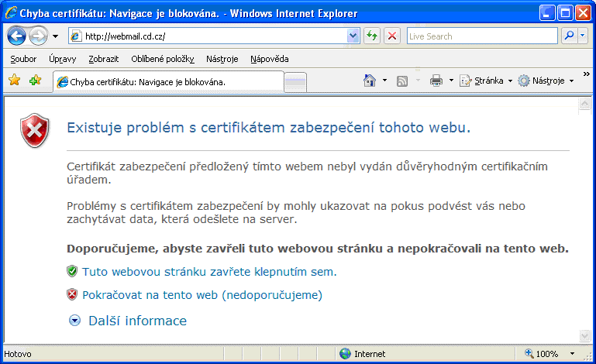
Task: Click the Back navigation arrow button
Action: [17, 36]
